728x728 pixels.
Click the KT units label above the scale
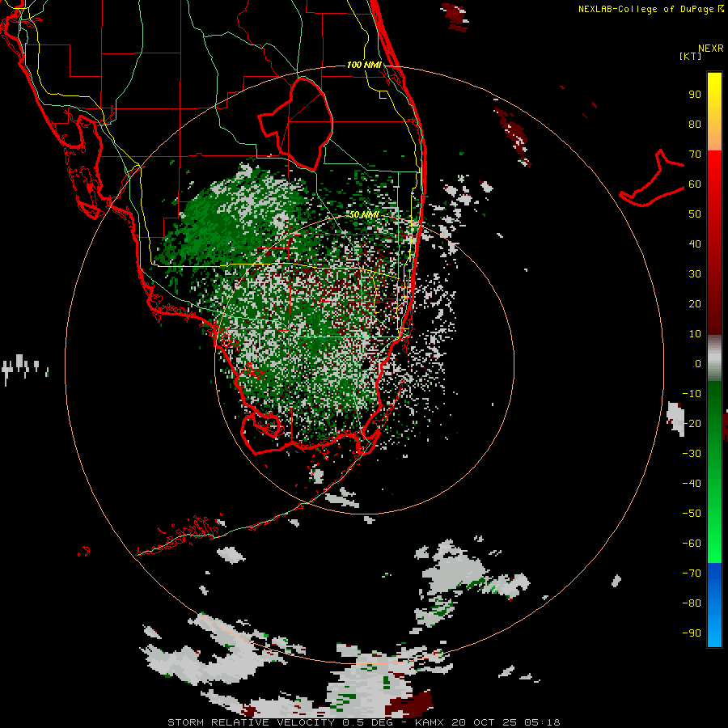pos(691,56)
